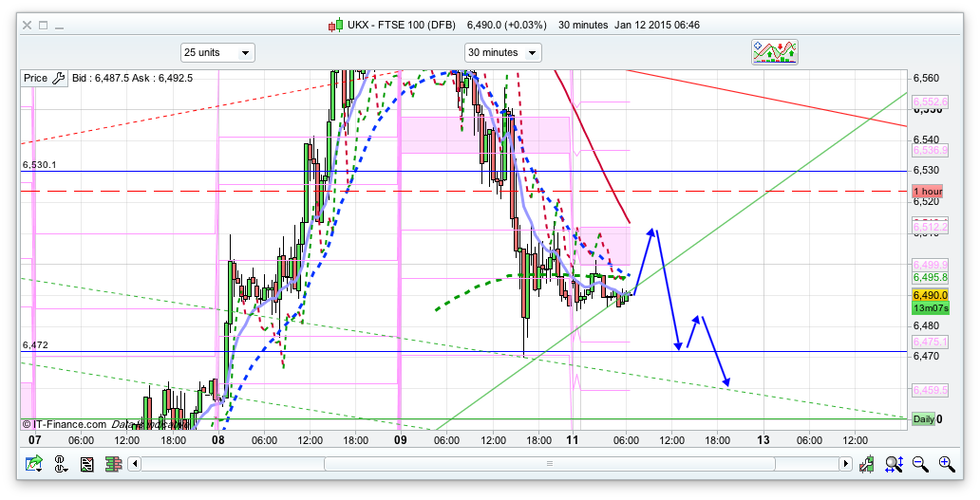
Task: Click the red-green order book icon
Action: (113, 464)
